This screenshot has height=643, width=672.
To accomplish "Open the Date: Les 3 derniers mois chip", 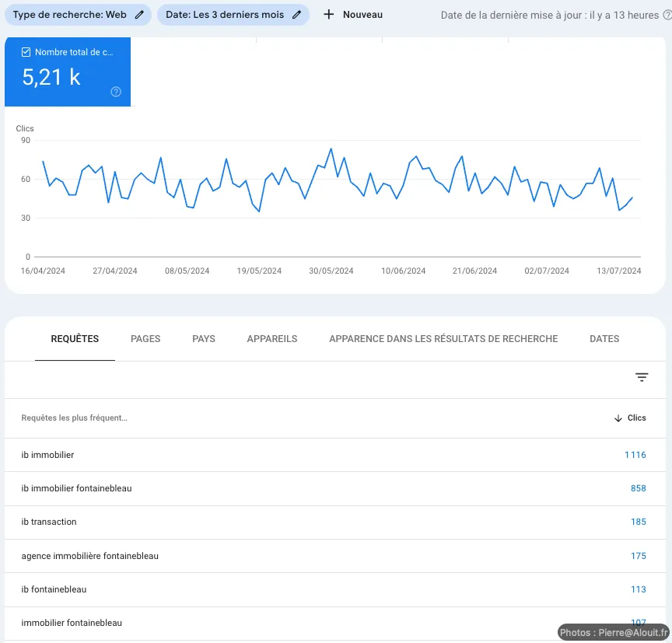I will pyautogui.click(x=225, y=15).
